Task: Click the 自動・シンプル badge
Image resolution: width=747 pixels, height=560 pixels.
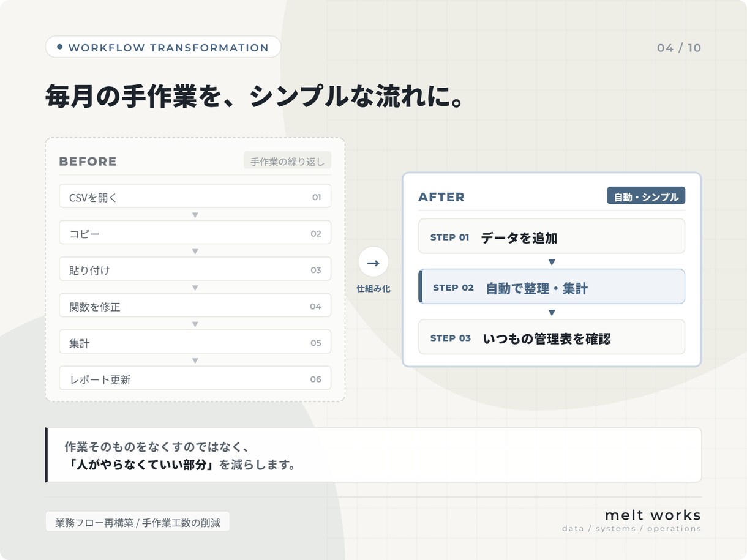Action: [x=646, y=196]
